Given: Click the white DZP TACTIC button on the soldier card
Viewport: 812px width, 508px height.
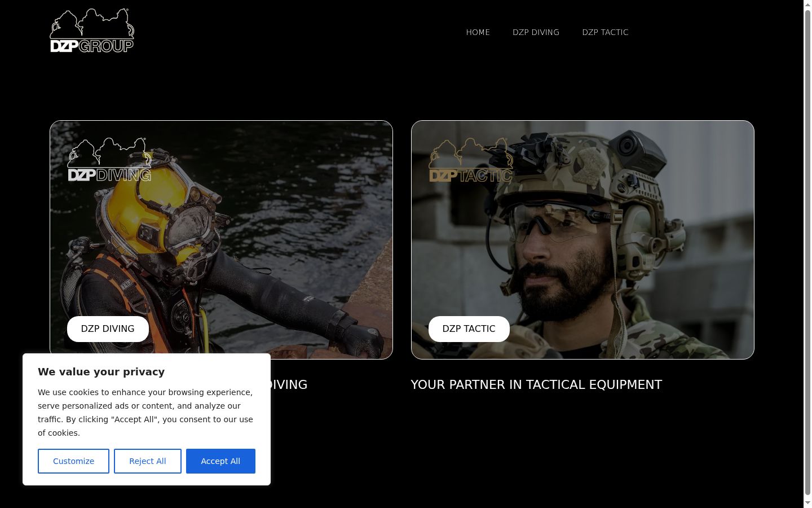Looking at the screenshot, I should tap(469, 329).
